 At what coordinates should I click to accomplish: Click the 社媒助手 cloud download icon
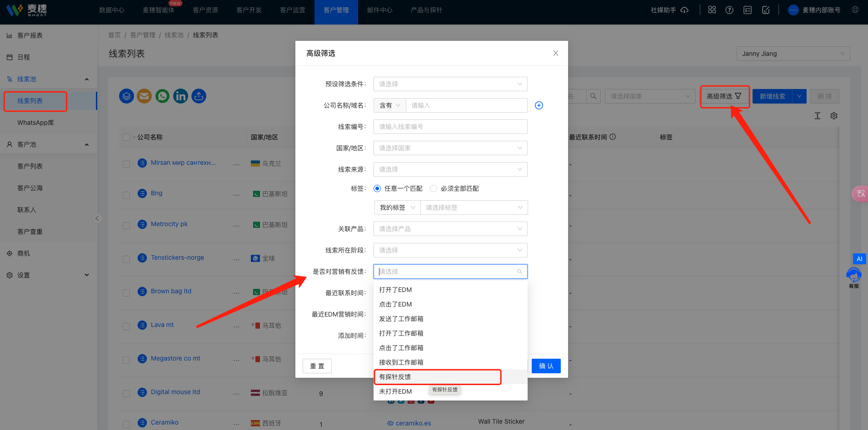point(684,10)
